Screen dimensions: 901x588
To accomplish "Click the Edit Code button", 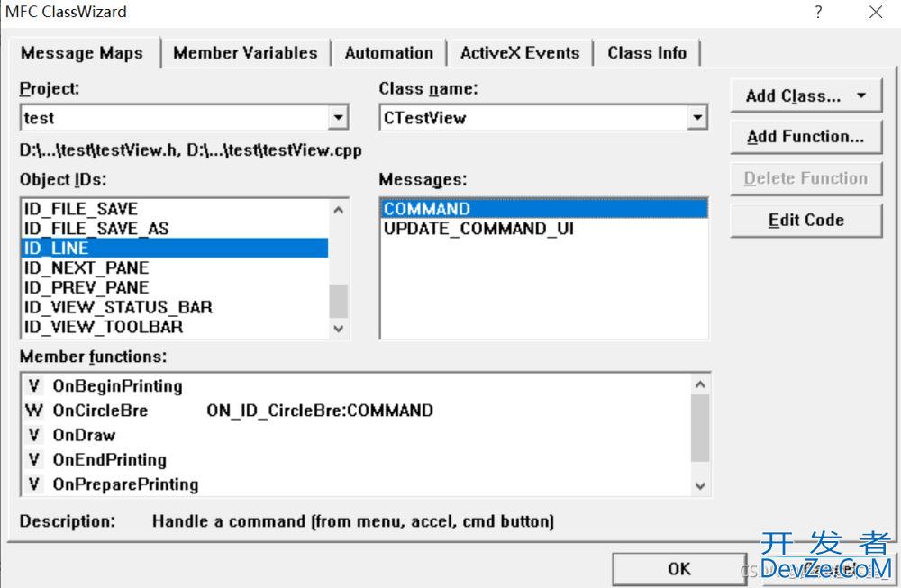I will tap(805, 220).
